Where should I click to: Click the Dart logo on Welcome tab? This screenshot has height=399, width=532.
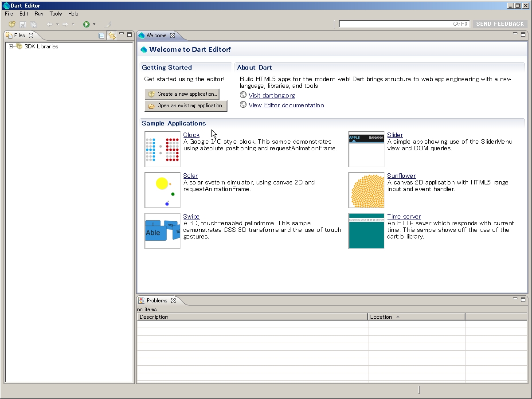point(142,35)
